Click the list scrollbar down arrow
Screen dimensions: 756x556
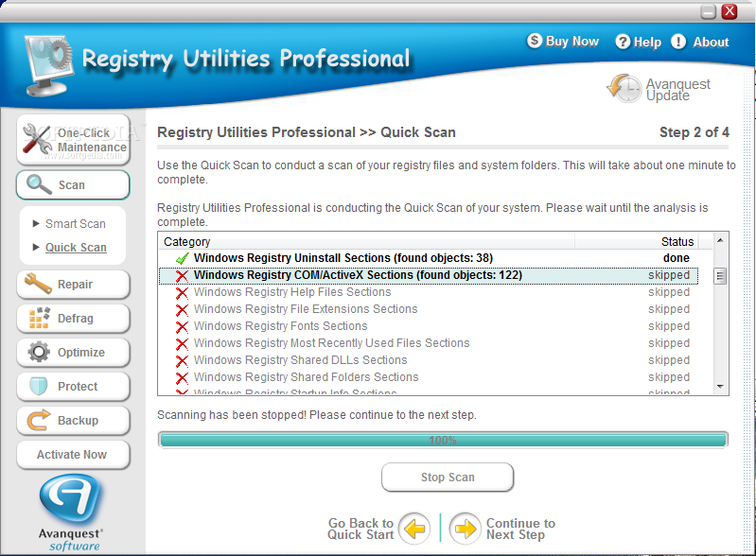point(720,387)
